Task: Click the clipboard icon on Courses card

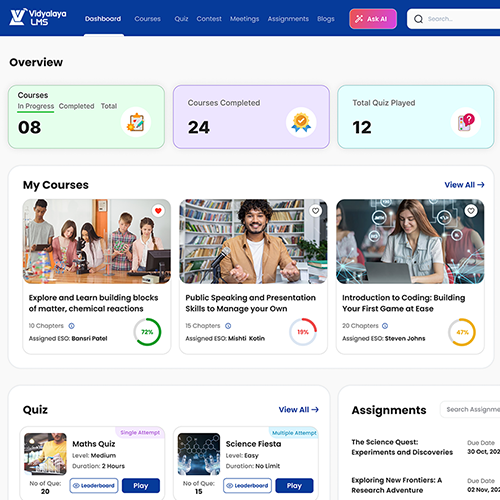Action: 136,122
